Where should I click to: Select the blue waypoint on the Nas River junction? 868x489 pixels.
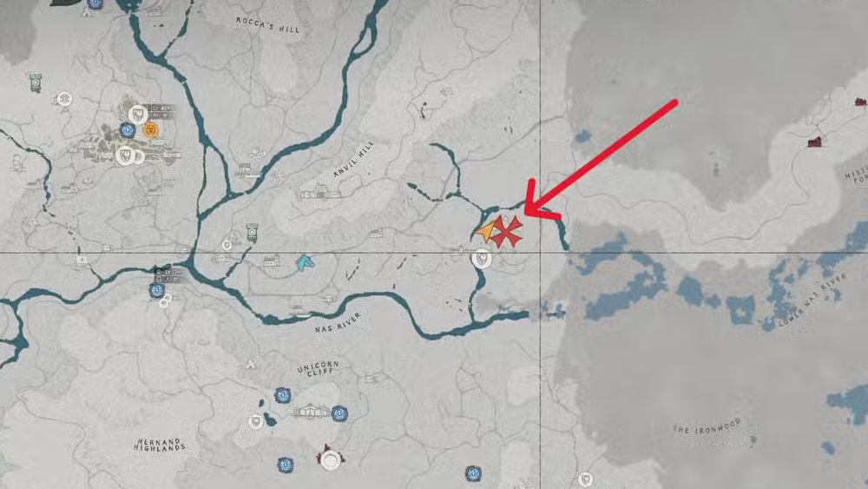coord(156,289)
